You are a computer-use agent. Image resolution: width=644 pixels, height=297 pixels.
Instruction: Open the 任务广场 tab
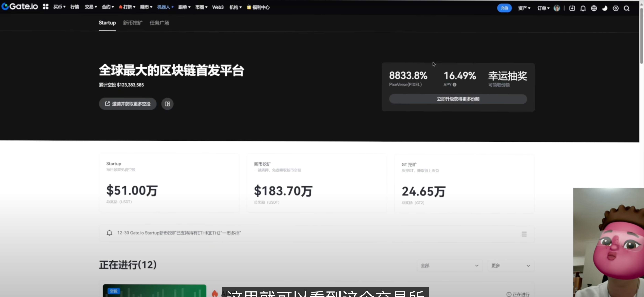tap(159, 23)
